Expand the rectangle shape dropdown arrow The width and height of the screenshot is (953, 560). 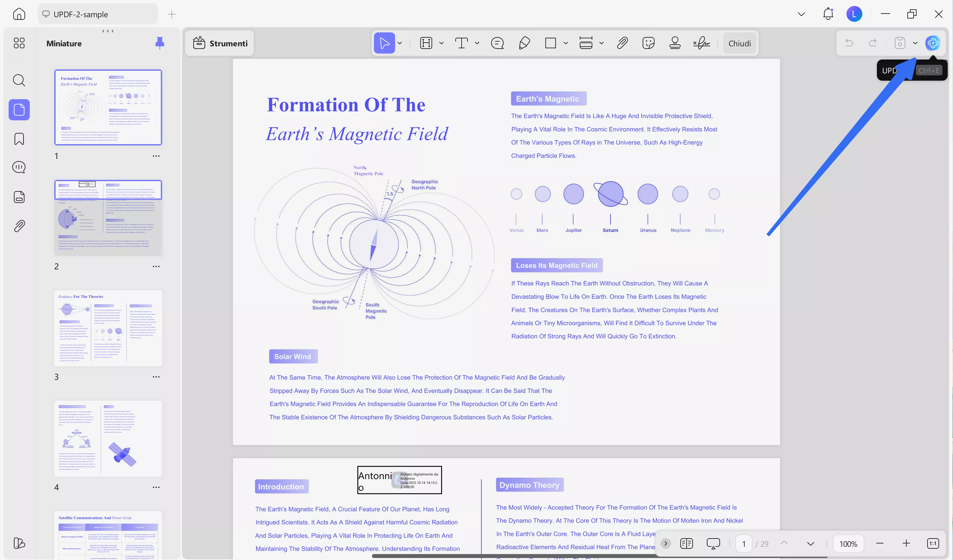566,43
